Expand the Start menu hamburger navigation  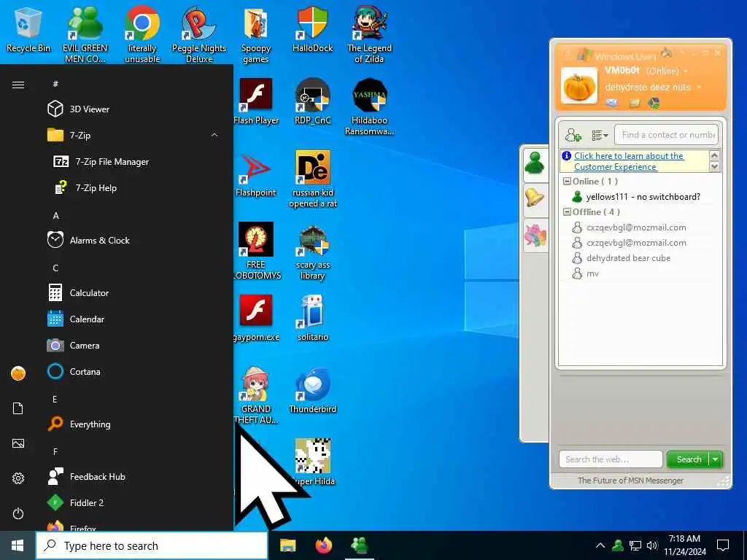coord(18,85)
